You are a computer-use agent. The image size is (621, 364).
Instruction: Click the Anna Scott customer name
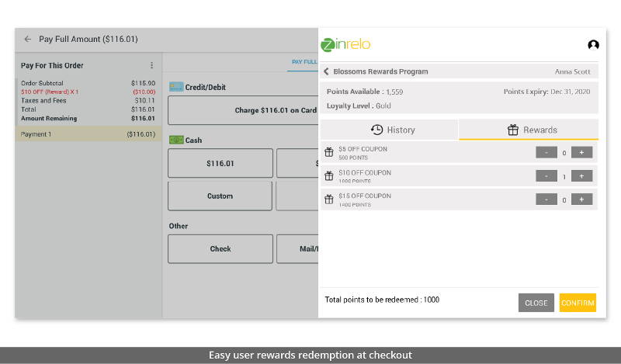(572, 71)
